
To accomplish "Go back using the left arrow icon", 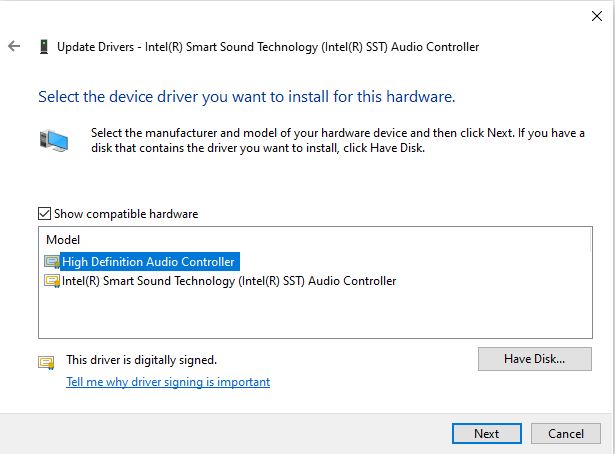I will 14,46.
